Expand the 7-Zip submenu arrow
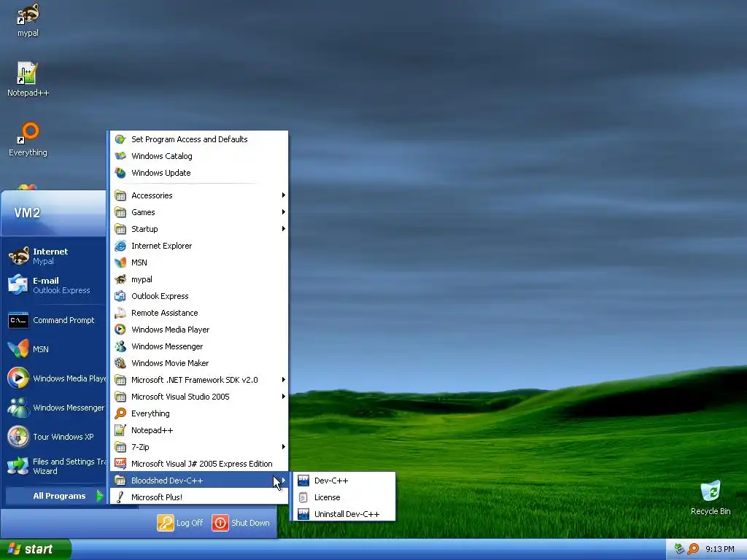The width and height of the screenshot is (747, 560). pyautogui.click(x=284, y=447)
